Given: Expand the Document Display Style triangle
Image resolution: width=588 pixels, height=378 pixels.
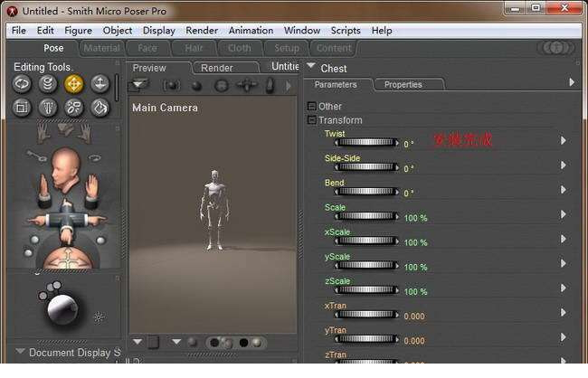Looking at the screenshot, I should click(20, 351).
